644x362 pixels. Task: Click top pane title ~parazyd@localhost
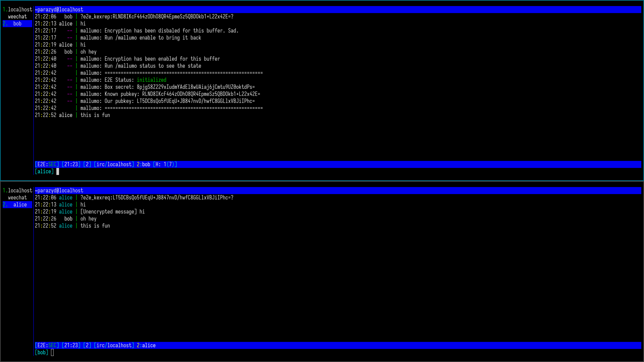coord(59,10)
